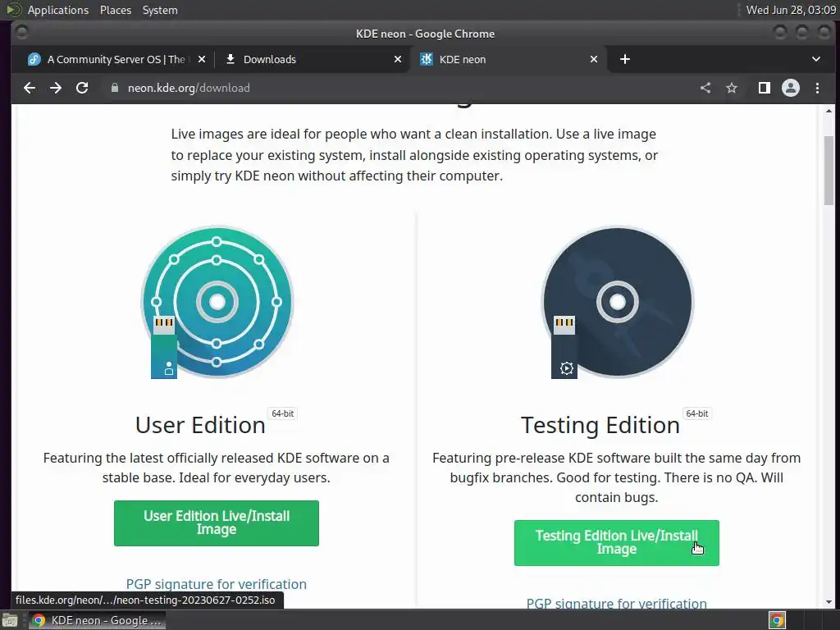Click the panel logo left of Applications
Viewport: 840px width, 630px height.
(13, 10)
